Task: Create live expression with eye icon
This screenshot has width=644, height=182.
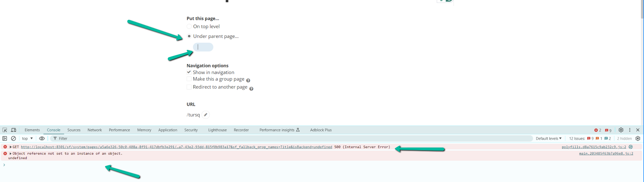Action: click(x=42, y=138)
